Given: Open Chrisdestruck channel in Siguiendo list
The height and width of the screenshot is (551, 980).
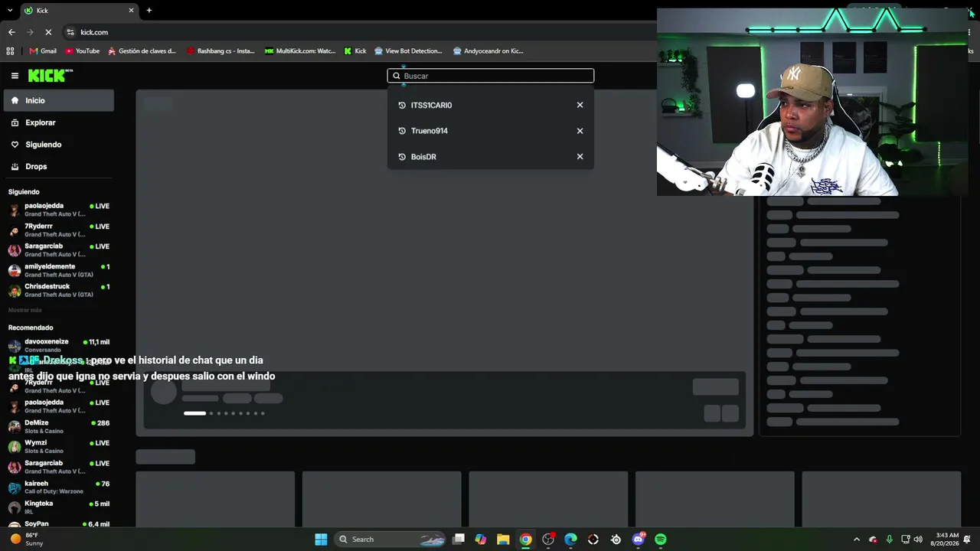Looking at the screenshot, I should [x=59, y=291].
